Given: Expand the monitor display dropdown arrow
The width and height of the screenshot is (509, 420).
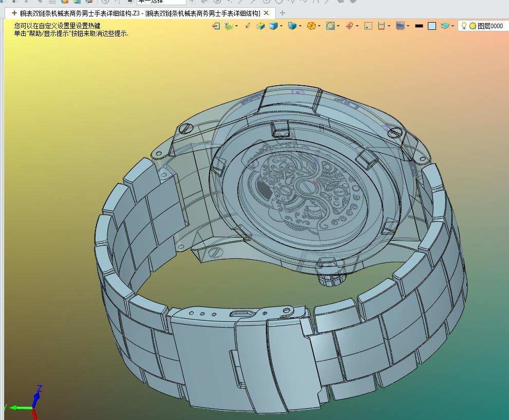Looking at the screenshot, I should click(x=408, y=26).
